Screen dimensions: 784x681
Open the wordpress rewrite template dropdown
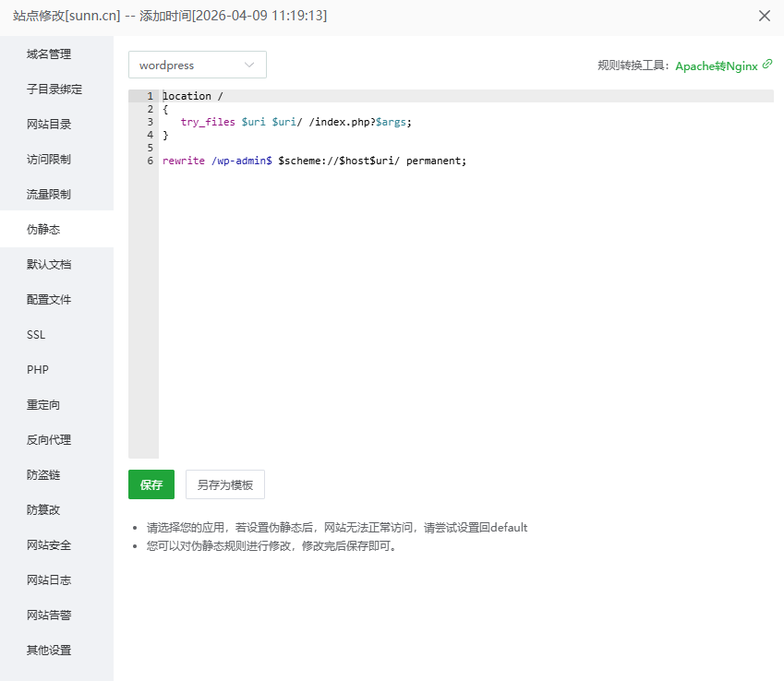point(198,66)
